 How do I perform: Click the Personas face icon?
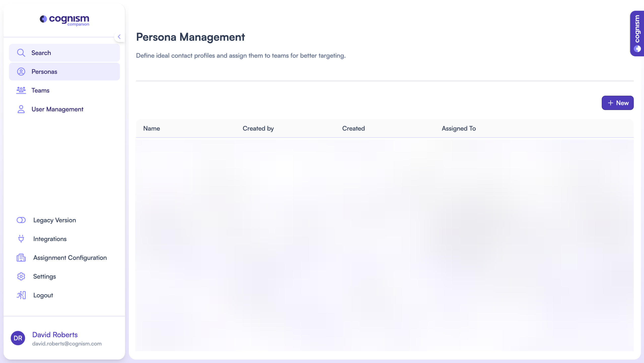pos(21,72)
